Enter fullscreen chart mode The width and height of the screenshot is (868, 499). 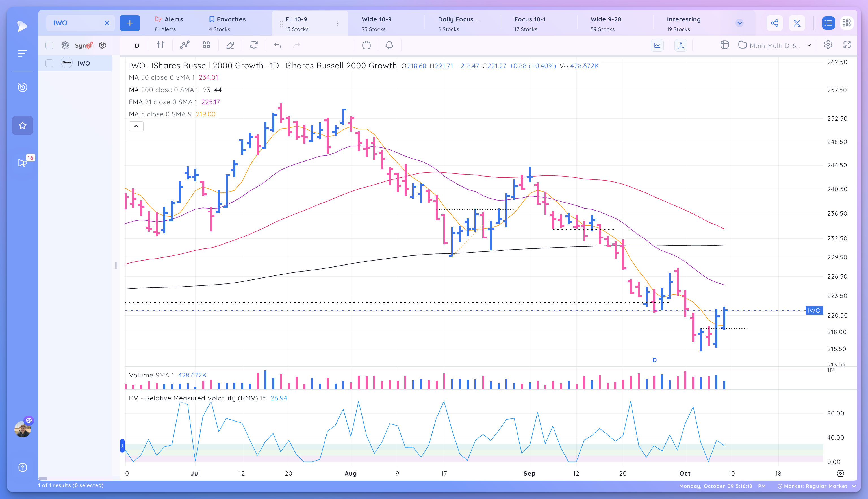[847, 45]
